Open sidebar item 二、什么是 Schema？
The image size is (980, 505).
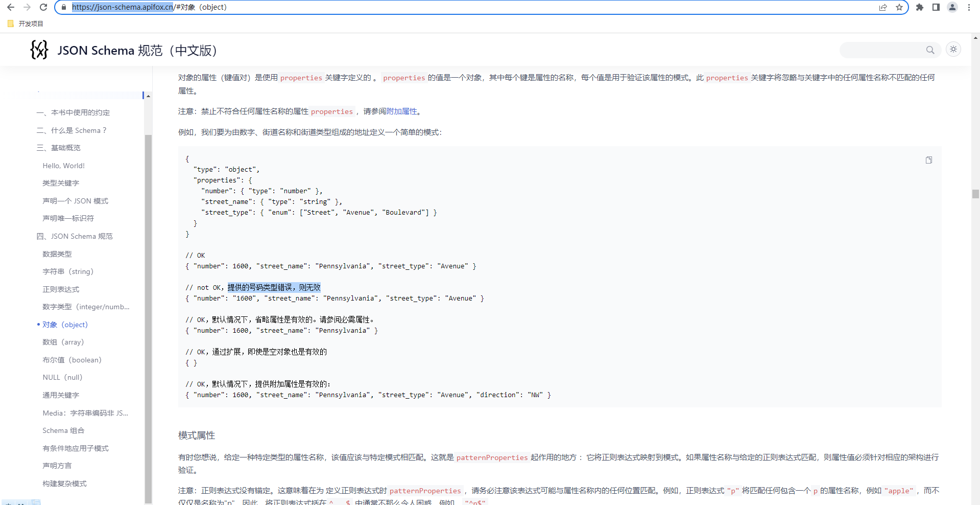[x=71, y=130]
